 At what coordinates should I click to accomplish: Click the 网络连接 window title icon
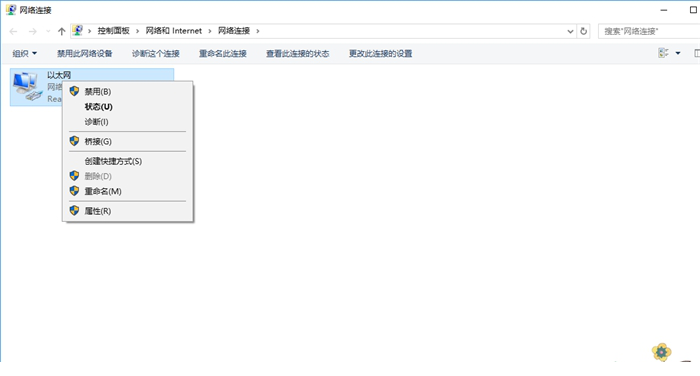[x=11, y=10]
